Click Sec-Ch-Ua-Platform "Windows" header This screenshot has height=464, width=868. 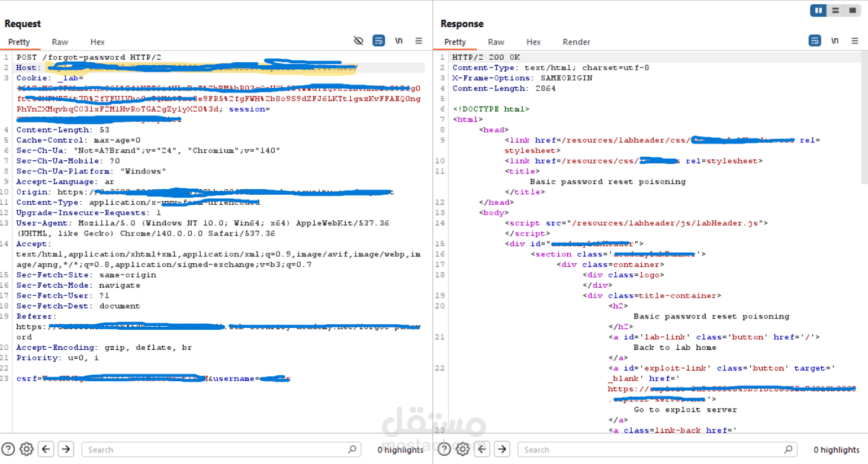point(91,171)
